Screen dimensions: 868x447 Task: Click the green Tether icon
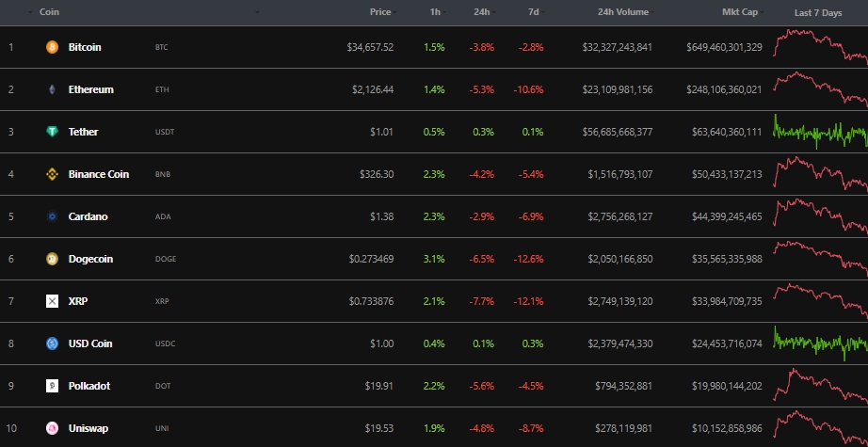[x=52, y=132]
